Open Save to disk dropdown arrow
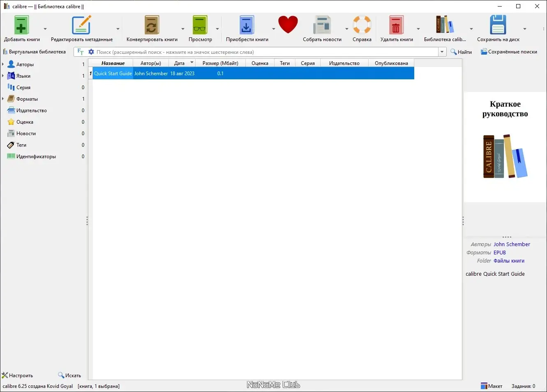 click(x=525, y=29)
